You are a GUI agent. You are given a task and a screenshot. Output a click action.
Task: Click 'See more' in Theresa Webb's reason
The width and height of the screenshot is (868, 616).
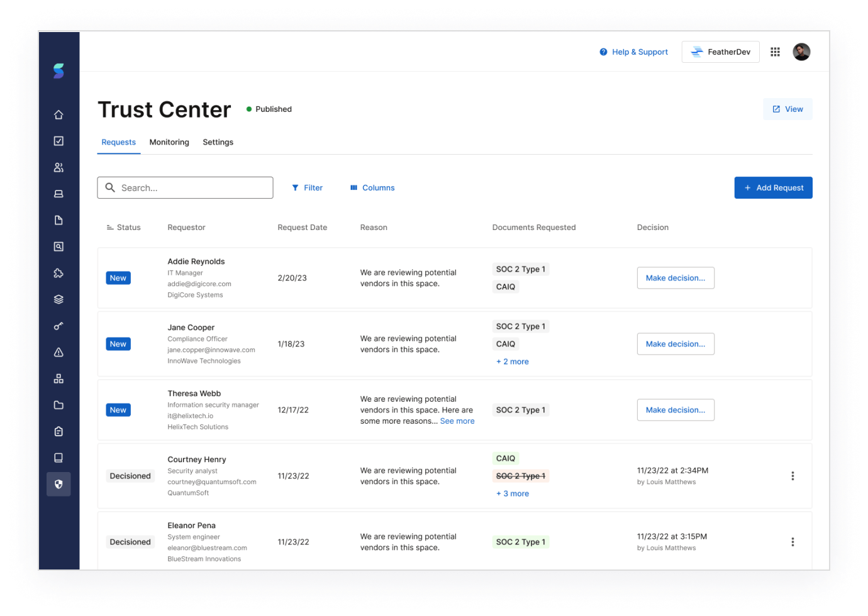[x=457, y=422]
